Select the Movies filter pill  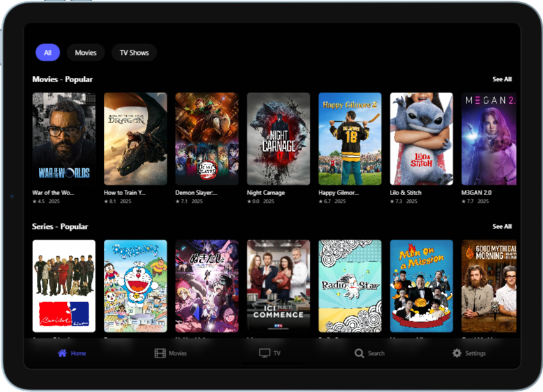point(85,53)
